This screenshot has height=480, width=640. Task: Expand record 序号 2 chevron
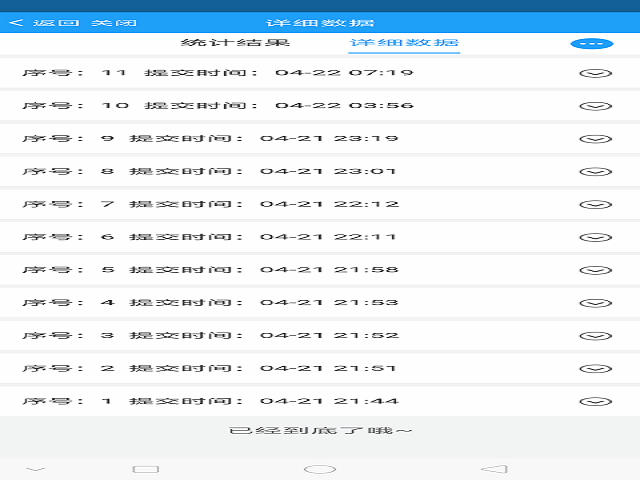click(595, 369)
